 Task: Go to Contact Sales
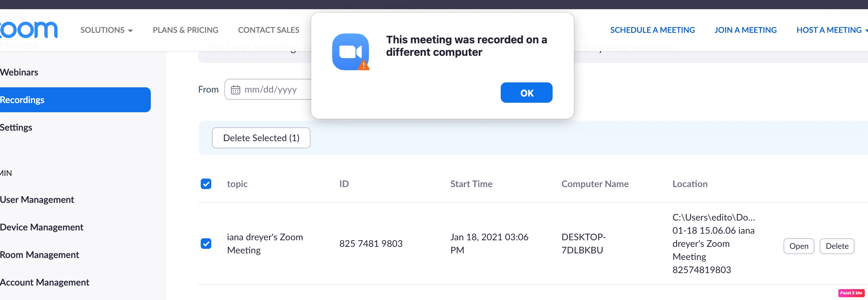click(268, 30)
